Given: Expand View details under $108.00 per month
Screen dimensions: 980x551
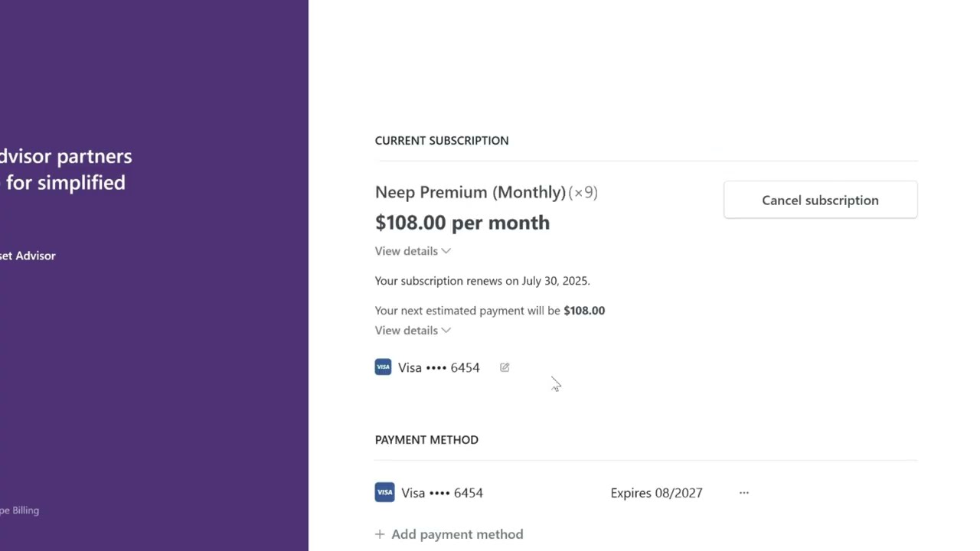Looking at the screenshot, I should (x=413, y=251).
